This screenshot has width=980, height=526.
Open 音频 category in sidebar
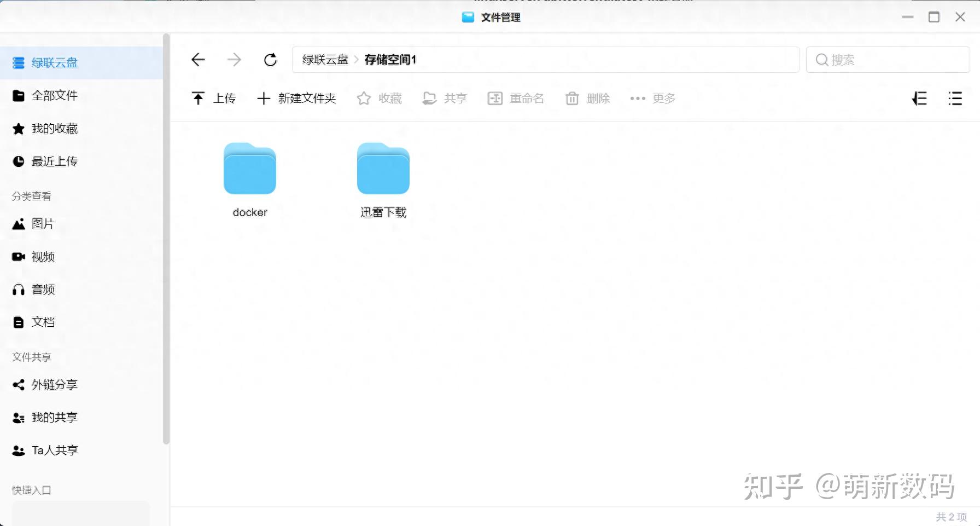tap(42, 290)
